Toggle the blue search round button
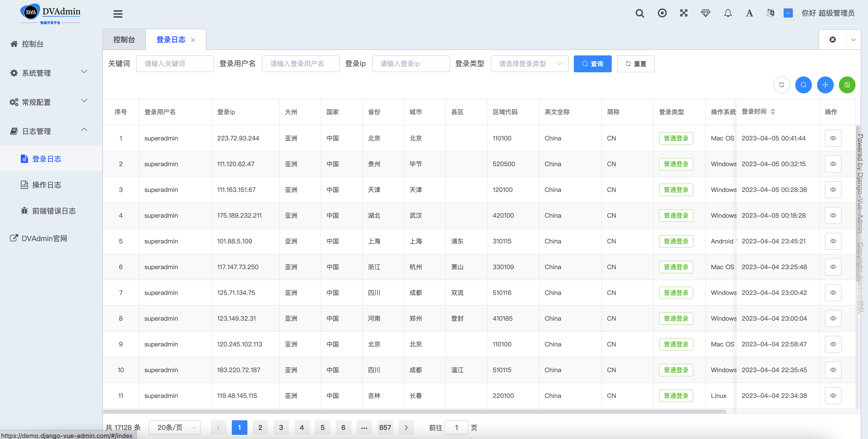This screenshot has width=868, height=439. [803, 85]
